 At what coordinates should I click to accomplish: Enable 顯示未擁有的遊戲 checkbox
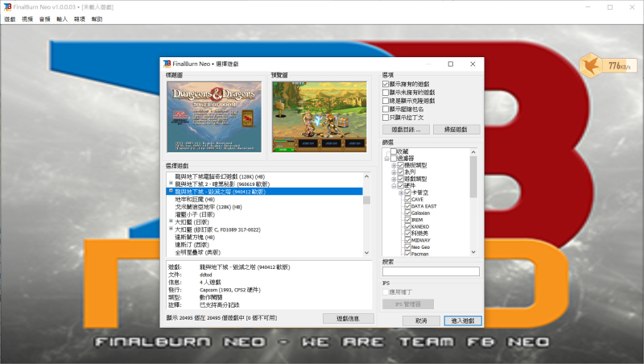pyautogui.click(x=386, y=93)
